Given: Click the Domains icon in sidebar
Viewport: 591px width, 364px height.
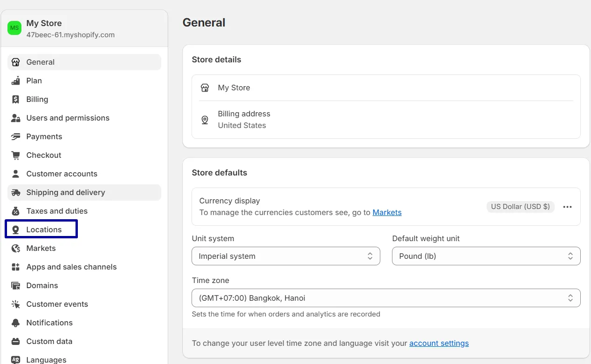Looking at the screenshot, I should tap(16, 285).
